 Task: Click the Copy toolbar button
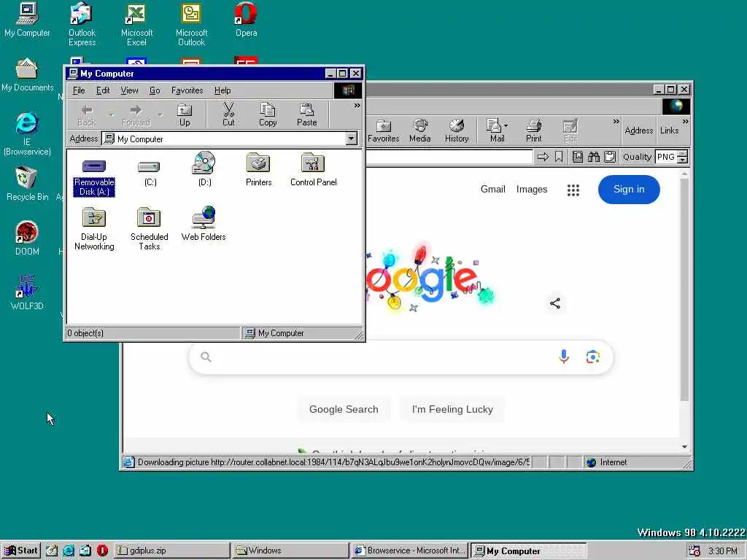pyautogui.click(x=268, y=115)
